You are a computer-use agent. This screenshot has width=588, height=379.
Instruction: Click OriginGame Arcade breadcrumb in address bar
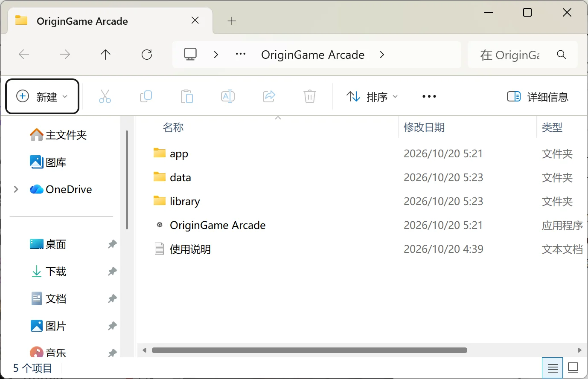[313, 55]
